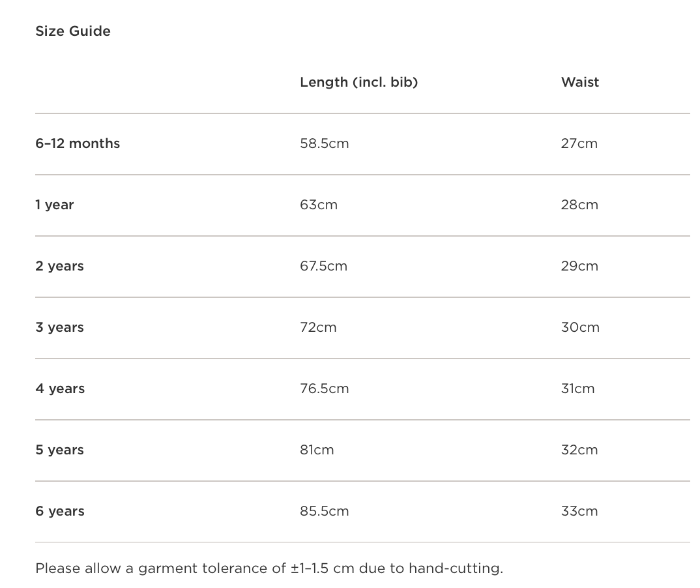Select the 6–12 months row label
The height and width of the screenshot is (588, 700).
coord(78,143)
